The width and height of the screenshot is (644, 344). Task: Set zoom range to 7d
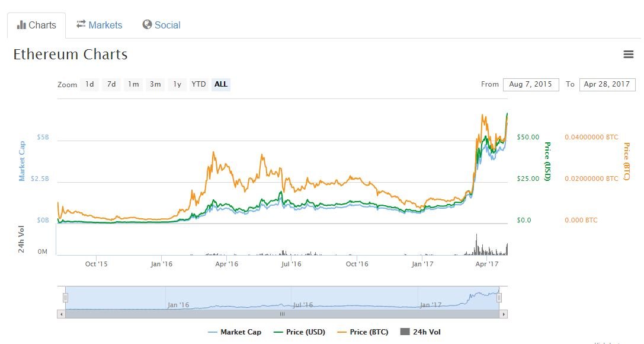pos(111,84)
